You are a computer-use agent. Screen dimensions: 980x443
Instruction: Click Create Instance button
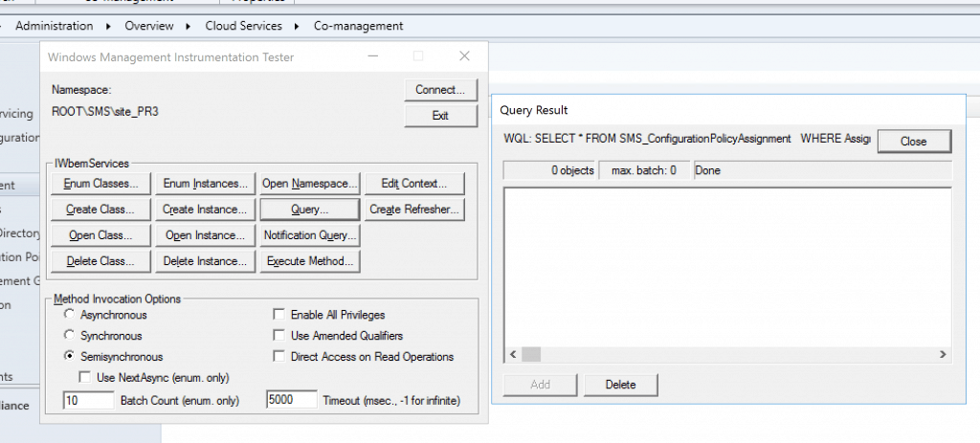click(206, 210)
